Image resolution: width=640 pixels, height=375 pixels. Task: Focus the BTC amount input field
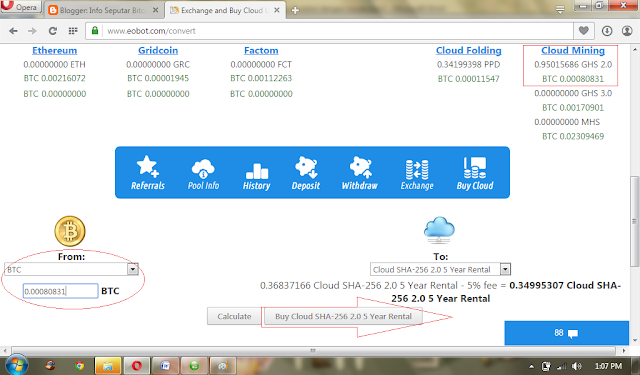(60, 291)
